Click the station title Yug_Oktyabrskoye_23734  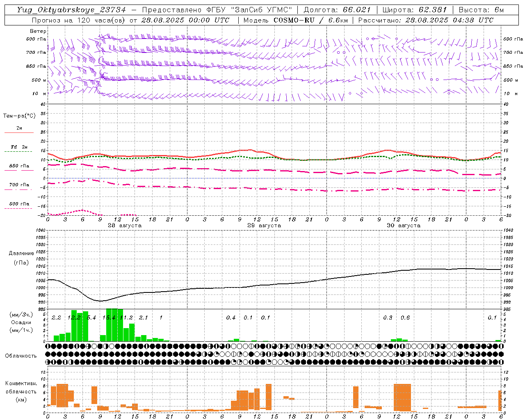(71, 10)
